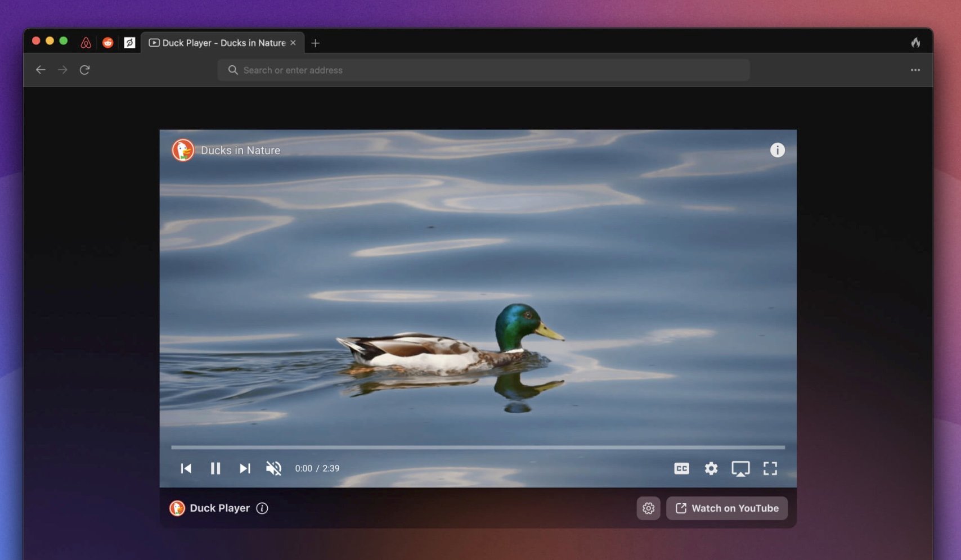
Task: Open the video quality settings gear
Action: point(711,468)
